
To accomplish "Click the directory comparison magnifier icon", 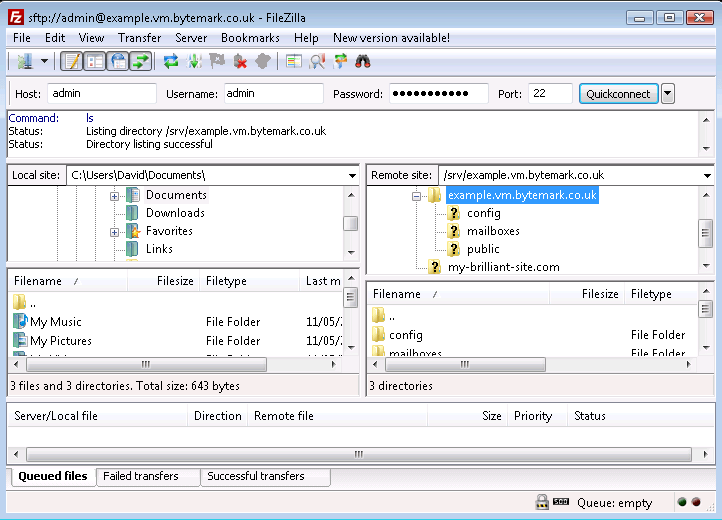I will (317, 61).
